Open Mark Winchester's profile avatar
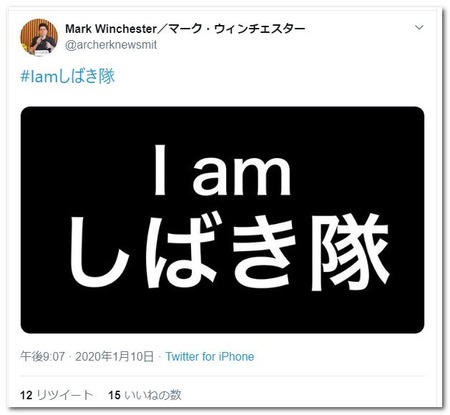This screenshot has width=450, height=415. point(39,37)
